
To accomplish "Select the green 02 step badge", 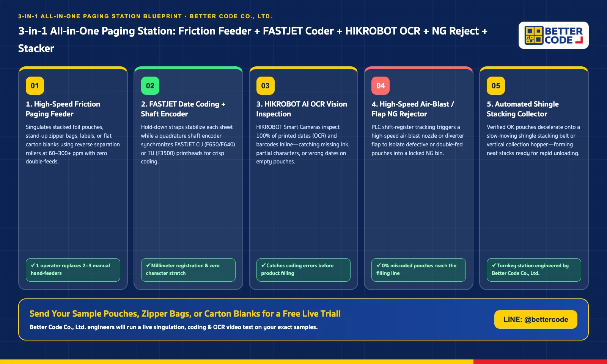I will point(150,86).
